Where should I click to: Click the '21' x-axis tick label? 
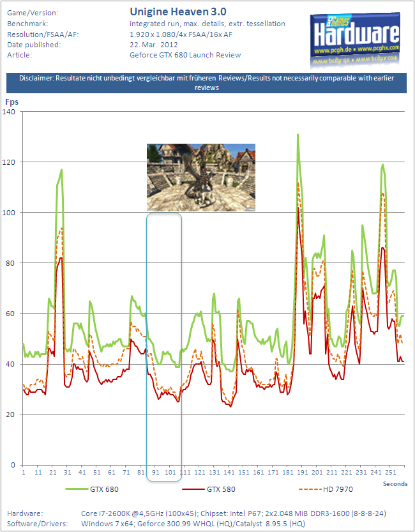(x=52, y=472)
